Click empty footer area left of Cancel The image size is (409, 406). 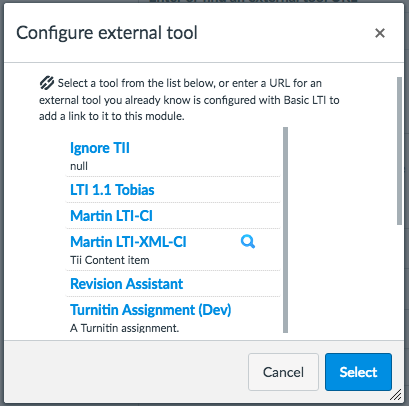(126, 372)
